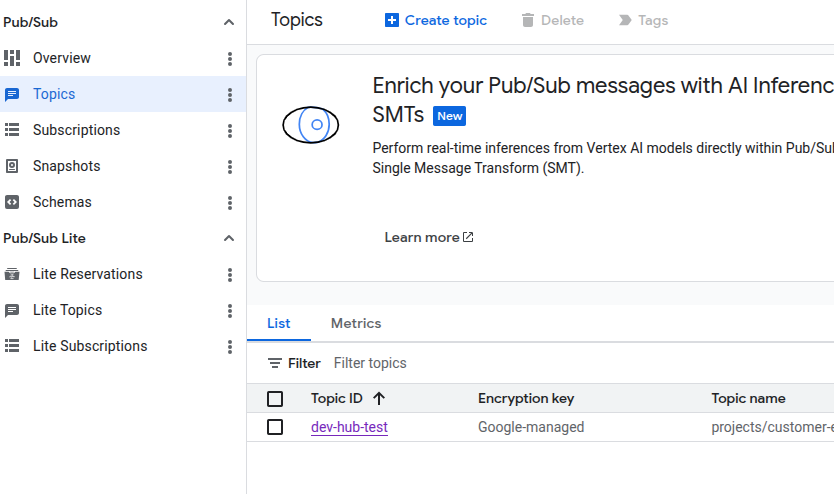834x494 pixels.
Task: Go to Subscriptions in the sidebar
Action: tap(77, 130)
